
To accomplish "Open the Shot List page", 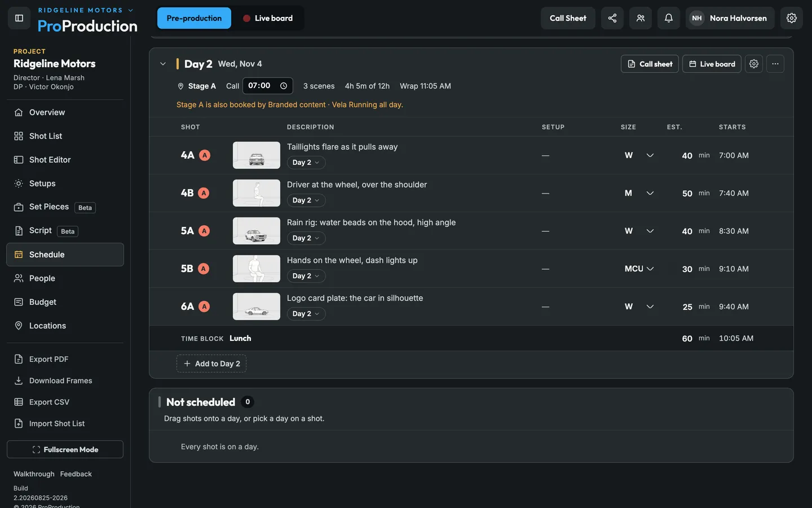I will (x=65, y=136).
